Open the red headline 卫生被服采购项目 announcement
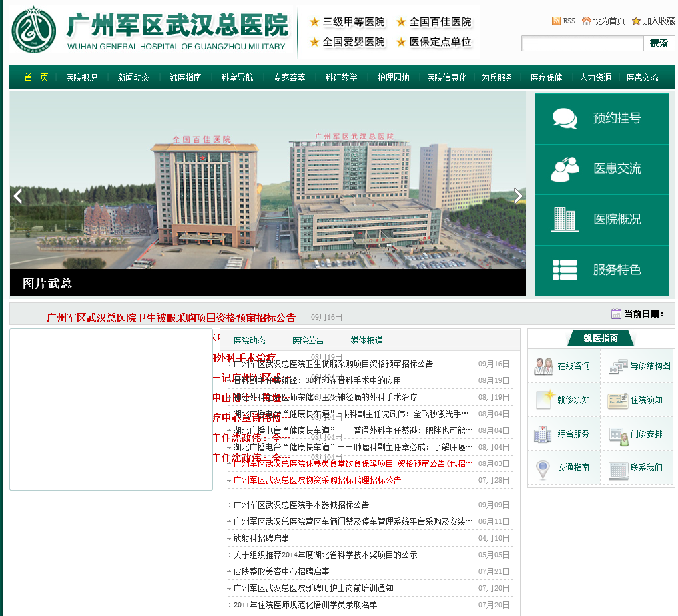The width and height of the screenshot is (678, 616). (x=171, y=318)
